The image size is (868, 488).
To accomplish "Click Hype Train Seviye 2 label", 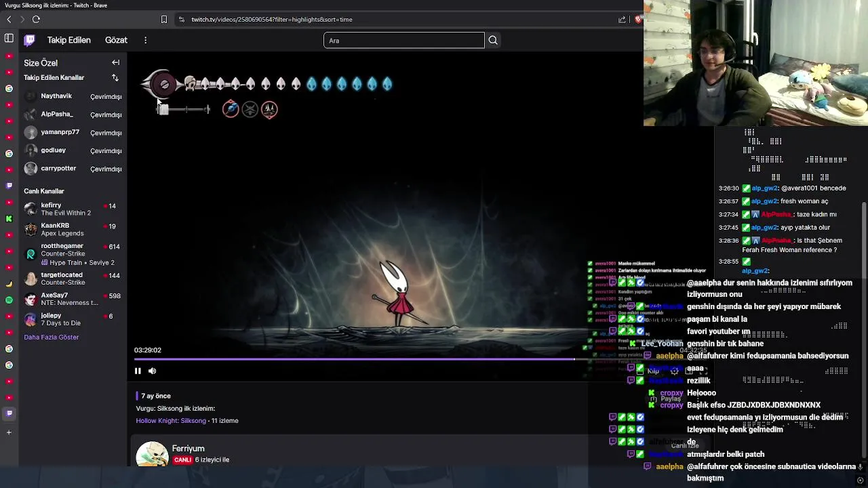I will (77, 263).
